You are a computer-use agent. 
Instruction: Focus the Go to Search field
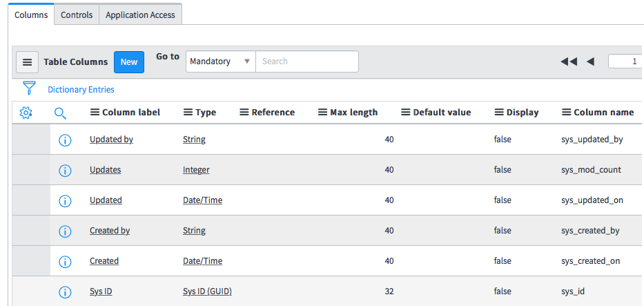point(307,61)
